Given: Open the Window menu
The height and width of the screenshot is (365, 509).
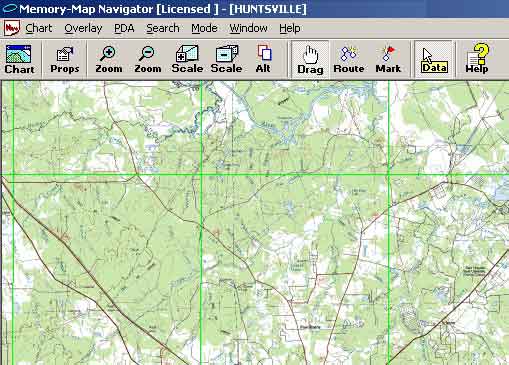Looking at the screenshot, I should coord(248,28).
